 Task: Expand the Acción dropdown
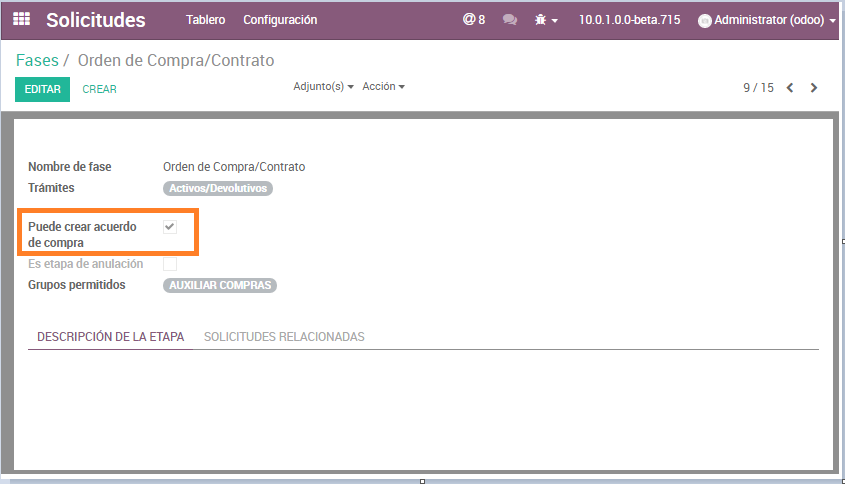tap(383, 87)
